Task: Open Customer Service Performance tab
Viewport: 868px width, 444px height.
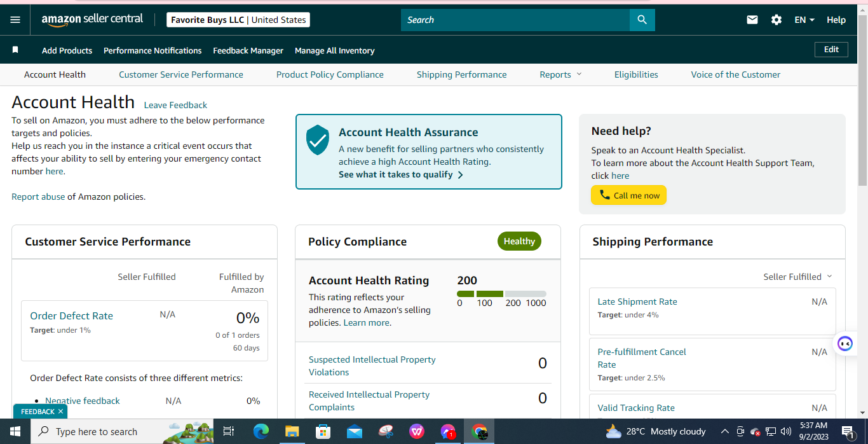Action: pyautogui.click(x=181, y=74)
